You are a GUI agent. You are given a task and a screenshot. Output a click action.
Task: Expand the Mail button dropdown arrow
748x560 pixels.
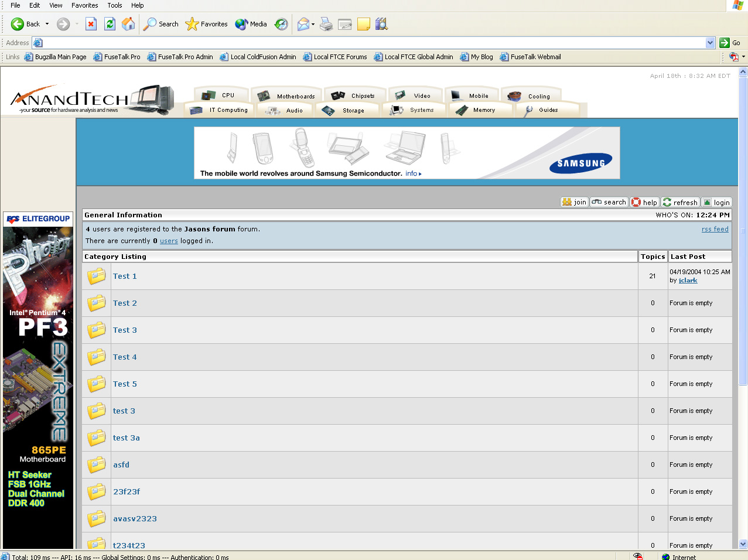click(x=313, y=24)
